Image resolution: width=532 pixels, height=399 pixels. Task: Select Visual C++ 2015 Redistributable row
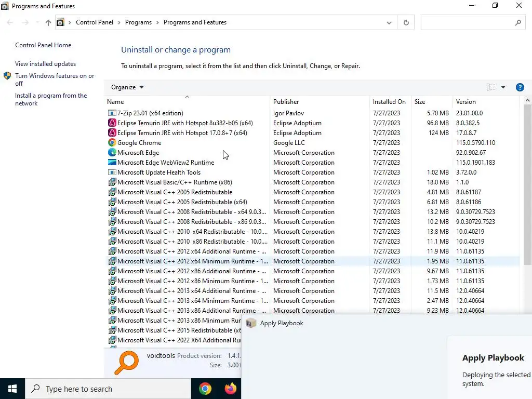click(175, 330)
